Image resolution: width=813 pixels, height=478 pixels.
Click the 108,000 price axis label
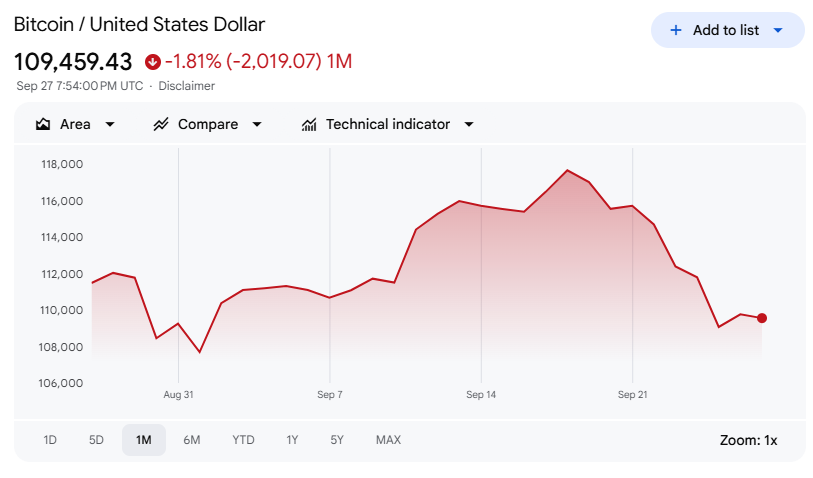(x=61, y=347)
